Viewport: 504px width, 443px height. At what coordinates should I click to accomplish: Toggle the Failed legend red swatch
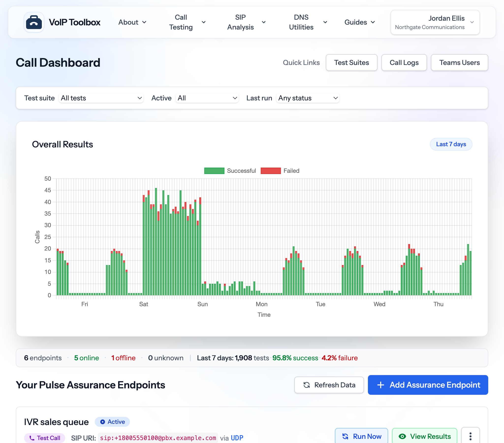pyautogui.click(x=270, y=171)
